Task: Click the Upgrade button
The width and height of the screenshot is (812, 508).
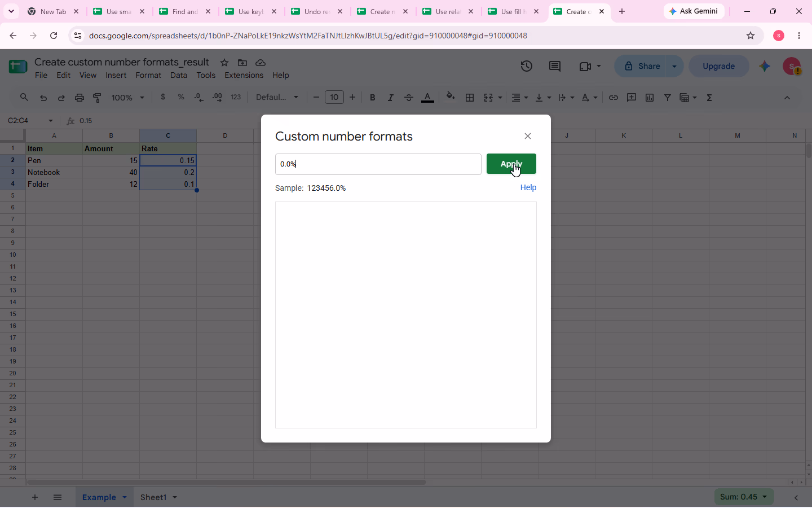Action: point(719,66)
